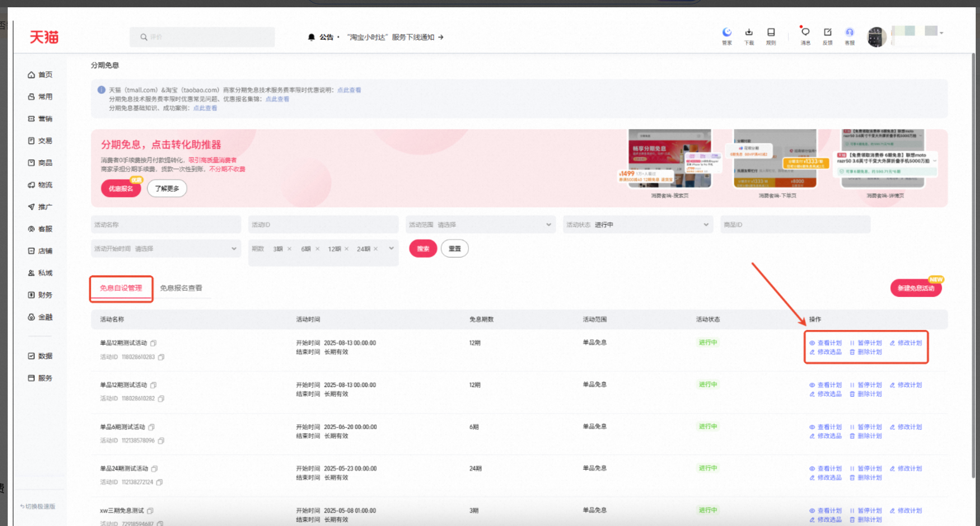This screenshot has width=980, height=526.
Task: Click 暂停计划 for first 单品12期测试活动 row
Action: pos(866,343)
